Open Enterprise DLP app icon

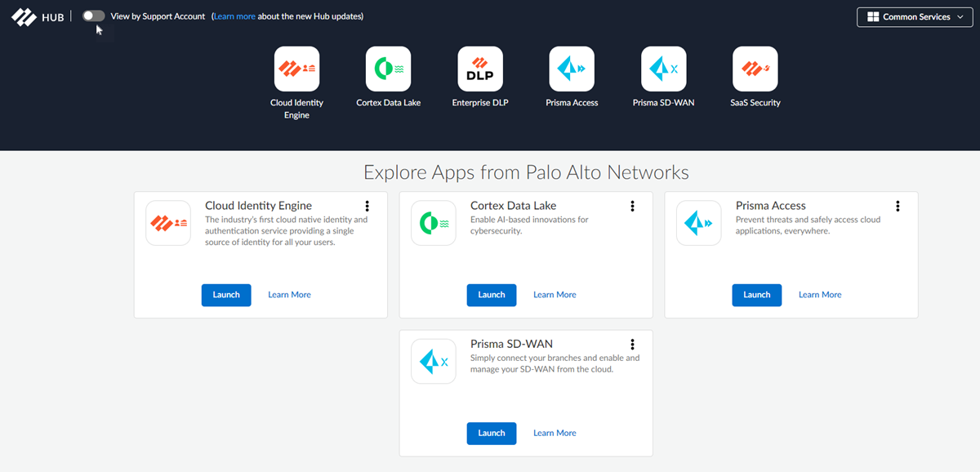pos(480,69)
